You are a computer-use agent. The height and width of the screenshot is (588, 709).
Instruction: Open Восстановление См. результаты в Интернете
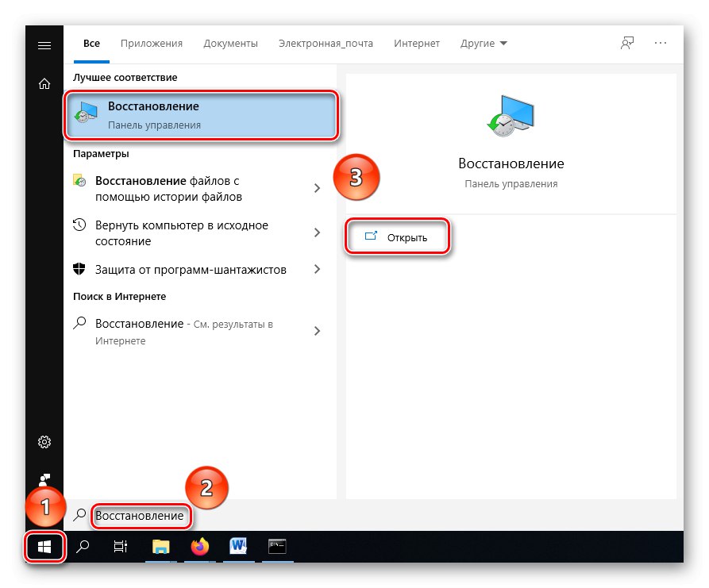click(200, 332)
